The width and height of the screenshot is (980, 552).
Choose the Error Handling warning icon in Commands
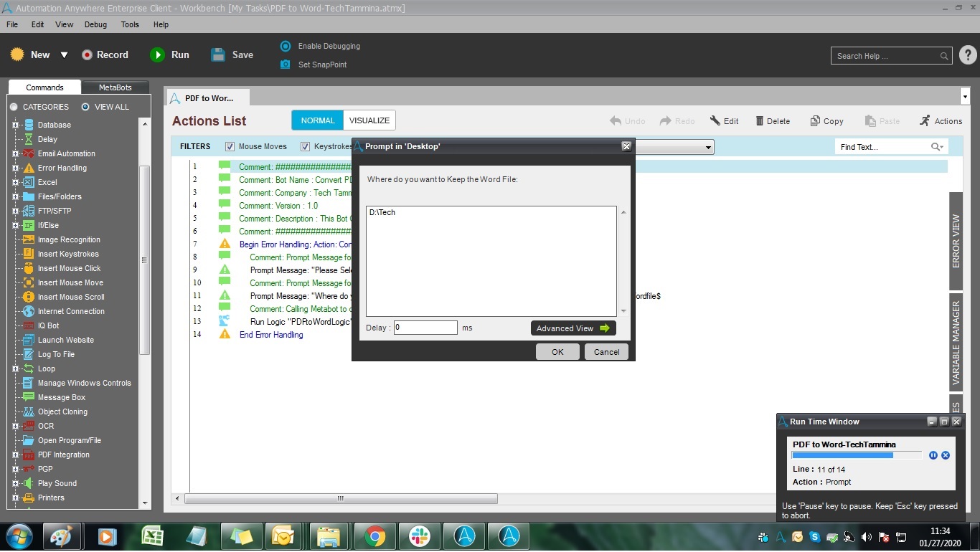point(29,168)
